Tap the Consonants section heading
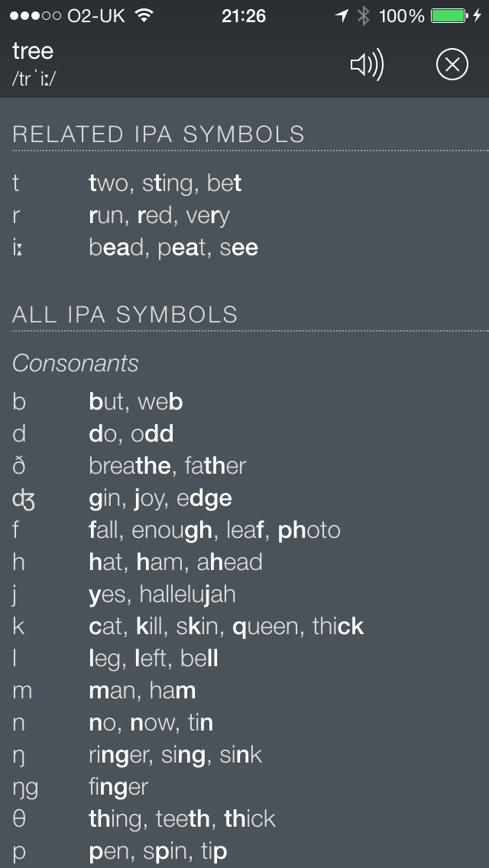 coord(76,364)
